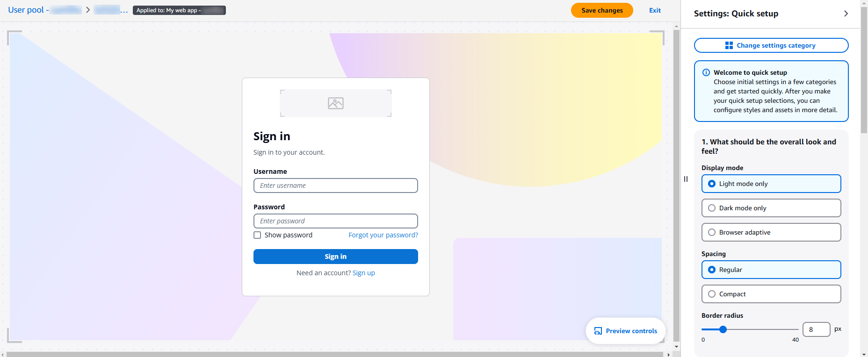
Task: Click Change settings category button
Action: pos(771,45)
